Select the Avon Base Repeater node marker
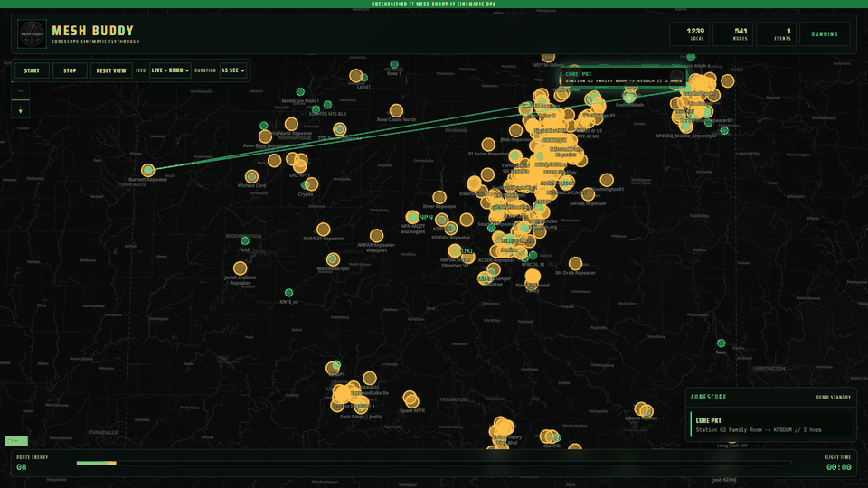This screenshot has height=488, width=868. tap(265, 136)
